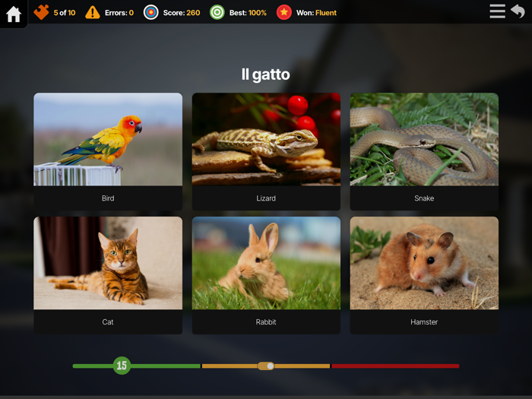Click the Bird label

click(108, 198)
